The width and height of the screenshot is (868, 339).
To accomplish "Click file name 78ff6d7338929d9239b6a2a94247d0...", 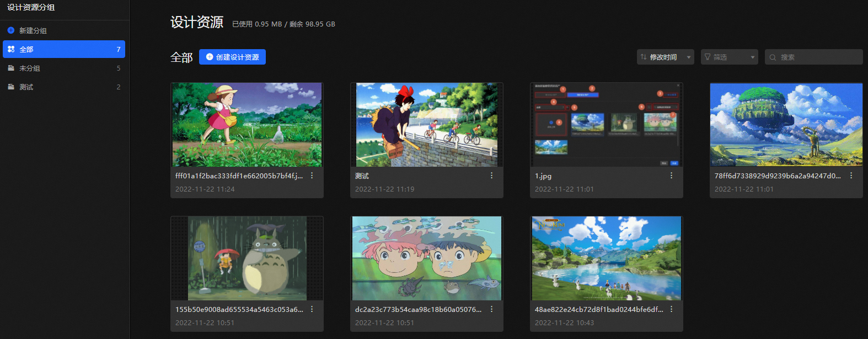I will tap(778, 176).
